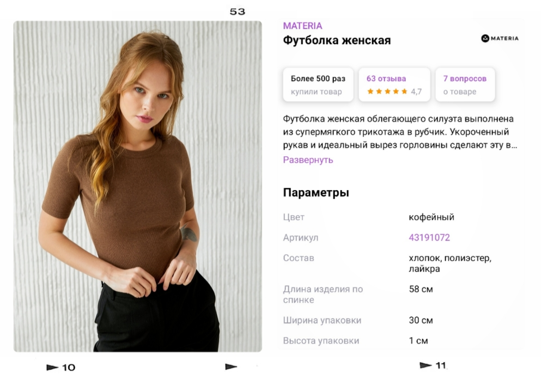
Task: Click the 58 см length value
Action: pyautogui.click(x=421, y=289)
